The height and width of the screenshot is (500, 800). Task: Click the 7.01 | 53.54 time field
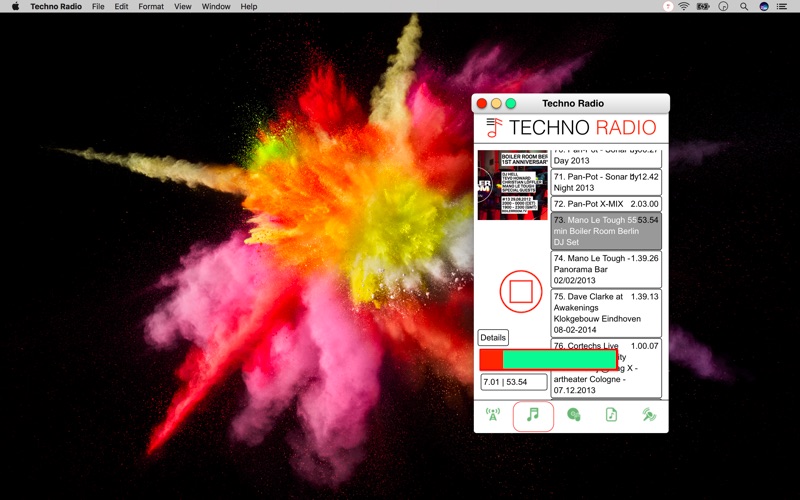pyautogui.click(x=514, y=382)
